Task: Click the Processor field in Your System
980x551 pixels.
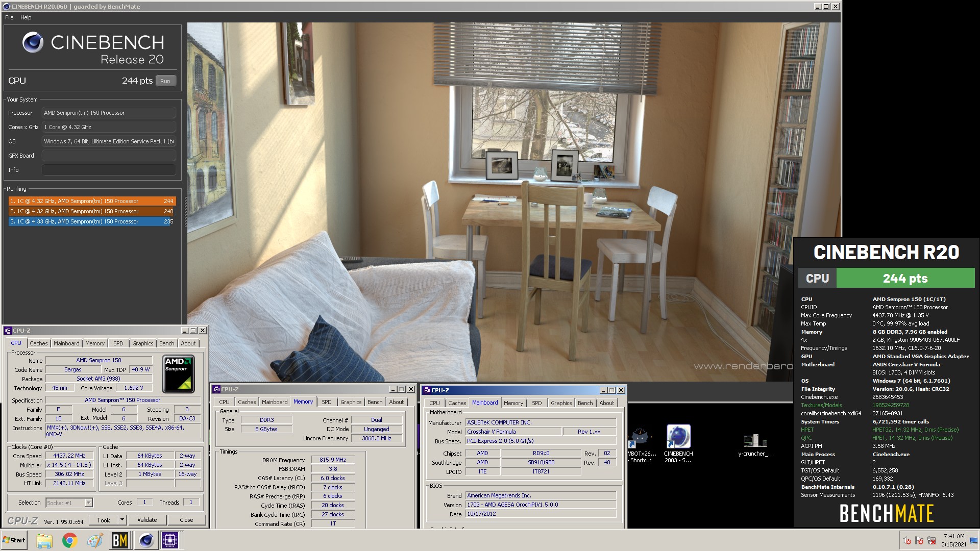Action: [109, 113]
